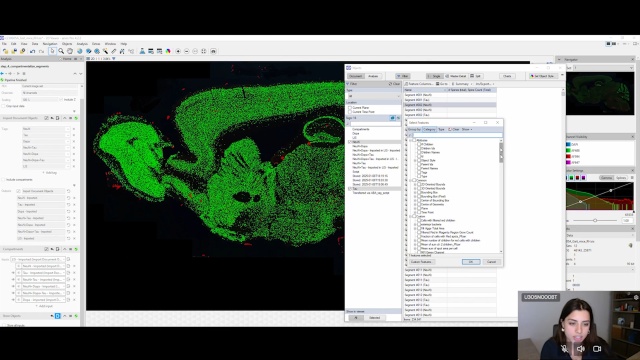Viewport: 640px width, 360px height.
Task: Choose the pan hand tool
Action: (x=70, y=51)
